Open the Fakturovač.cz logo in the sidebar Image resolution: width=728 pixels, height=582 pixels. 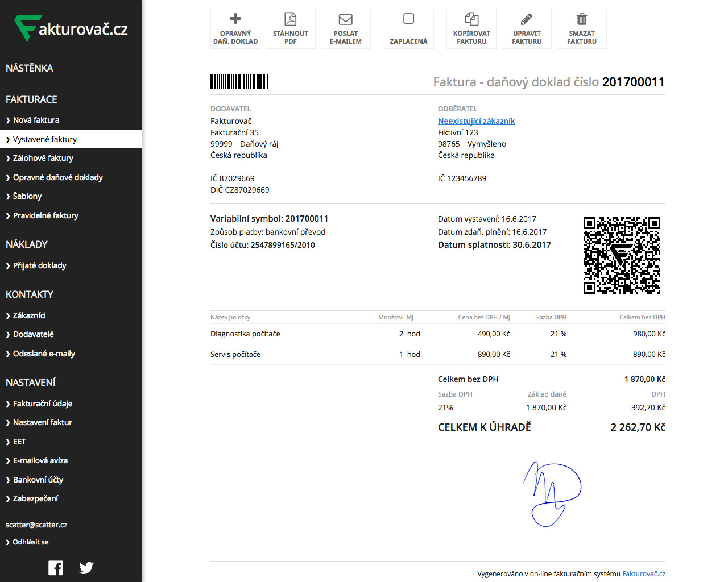click(71, 27)
